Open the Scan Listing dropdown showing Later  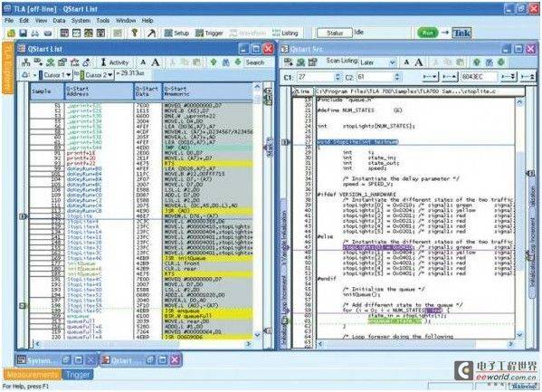[x=392, y=62]
